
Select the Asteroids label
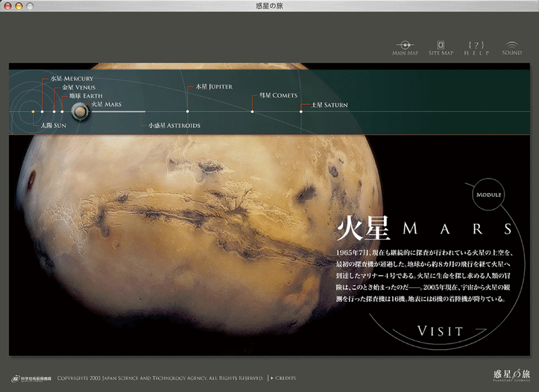tap(174, 125)
